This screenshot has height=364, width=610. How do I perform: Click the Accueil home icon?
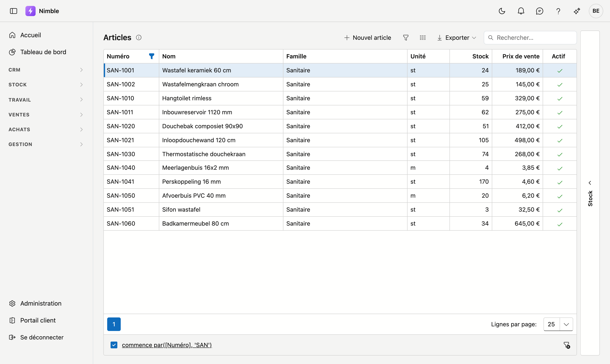(12, 35)
